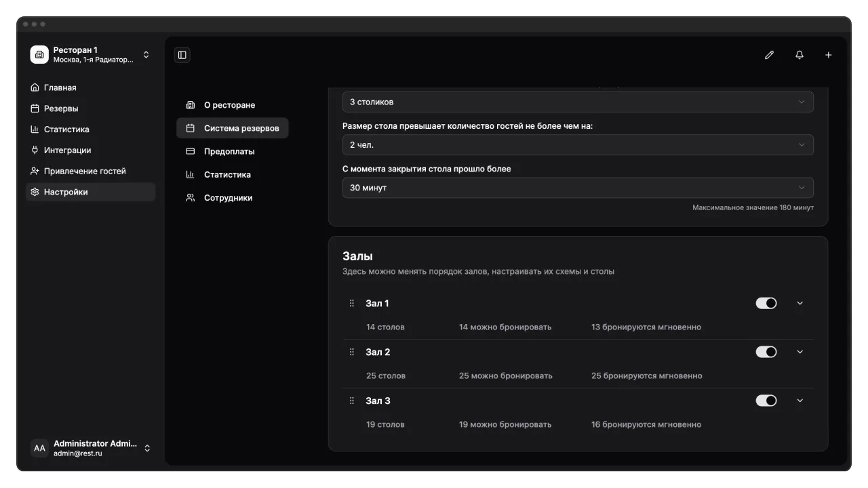Disable the Зал 3 toggle
868x488 pixels.
766,401
